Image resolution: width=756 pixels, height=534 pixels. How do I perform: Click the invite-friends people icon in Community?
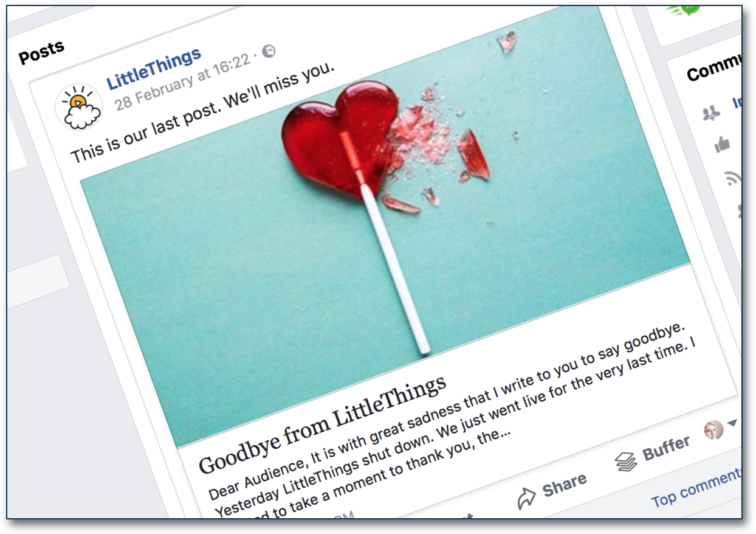pyautogui.click(x=712, y=113)
